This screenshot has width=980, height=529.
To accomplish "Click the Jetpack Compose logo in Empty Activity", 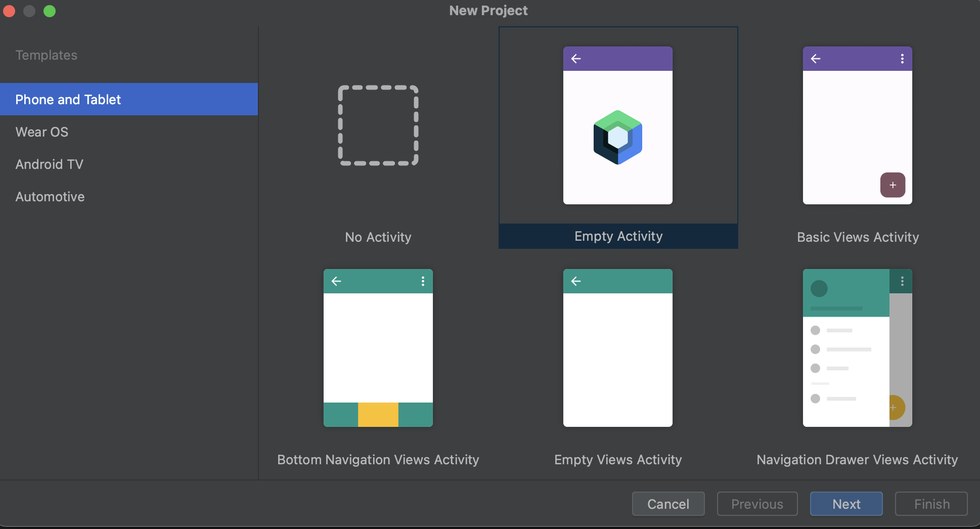I will point(618,137).
